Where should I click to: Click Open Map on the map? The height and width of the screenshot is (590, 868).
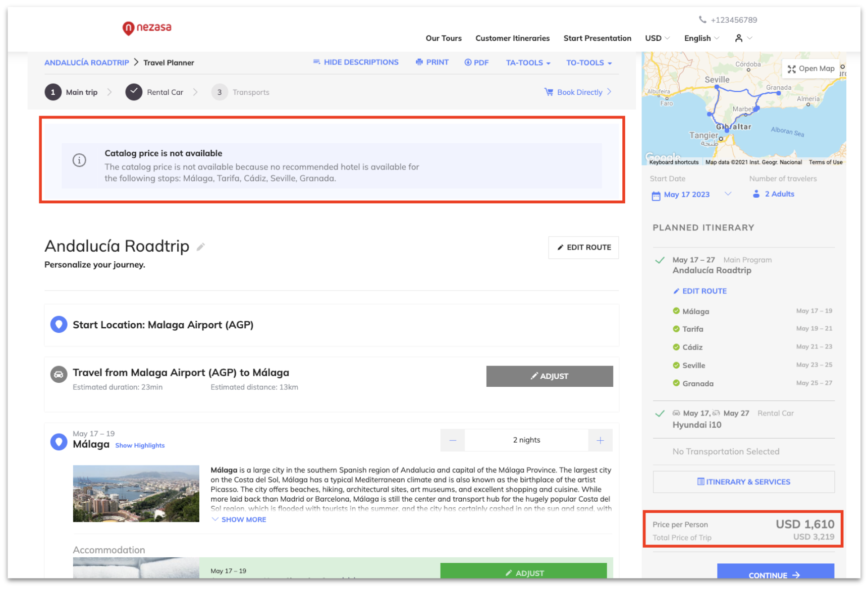point(810,69)
